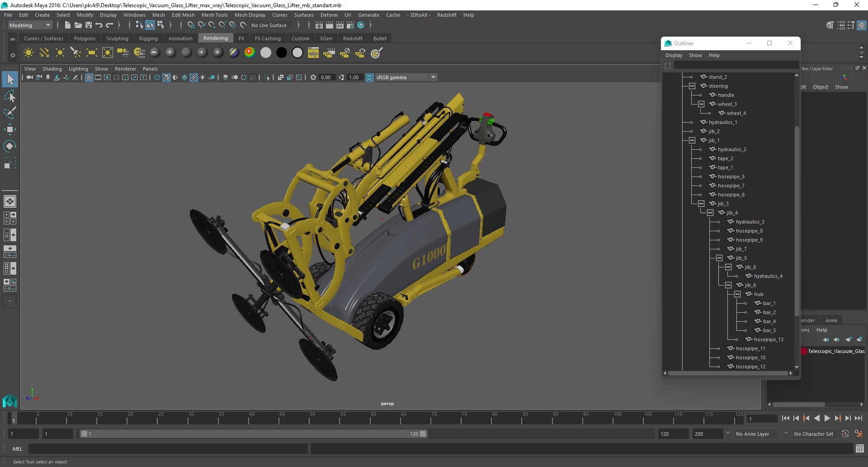Click the single perspective layout icon

[10, 201]
